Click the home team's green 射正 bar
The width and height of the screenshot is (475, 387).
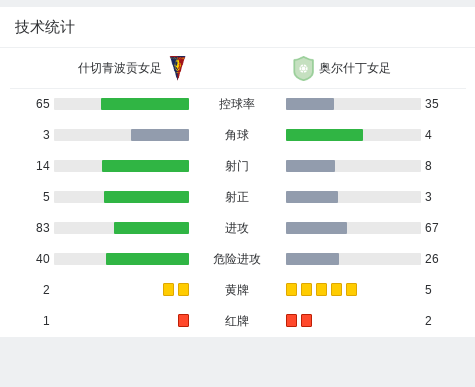coord(146,197)
